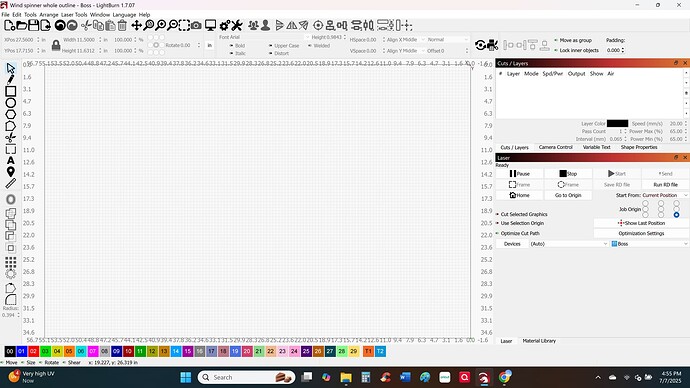Open a project with the Open folder icon
The width and height of the screenshot is (690, 388).
[21, 26]
